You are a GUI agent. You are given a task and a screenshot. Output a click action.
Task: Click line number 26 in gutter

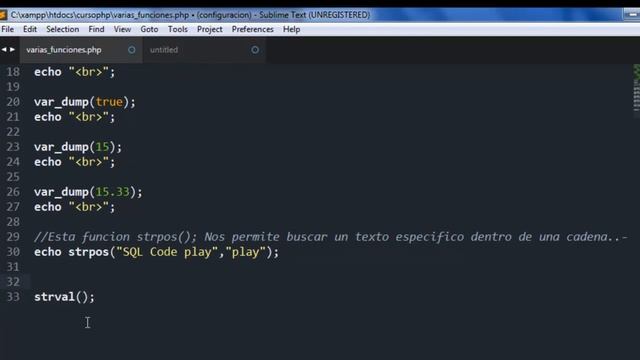pyautogui.click(x=13, y=192)
